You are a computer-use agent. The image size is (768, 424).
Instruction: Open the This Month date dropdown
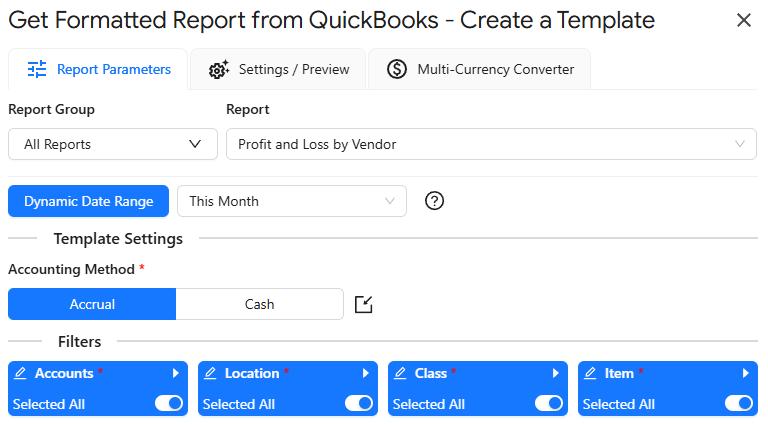tap(292, 201)
